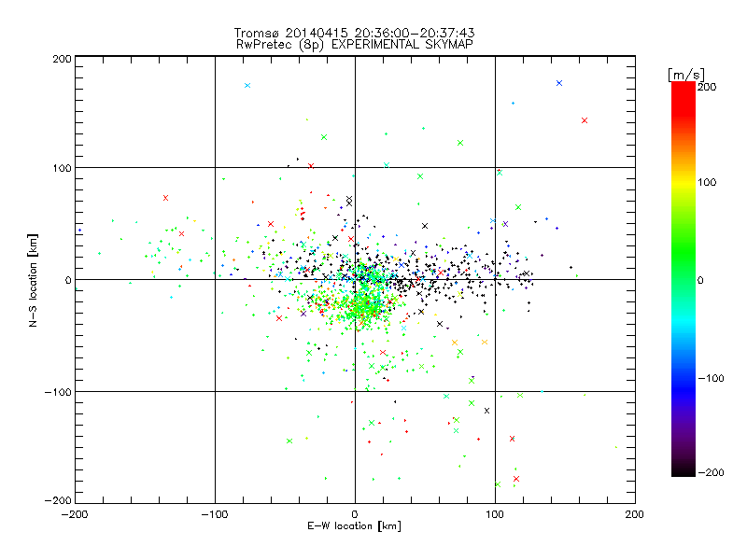Click the '[m/s]' colorbar unit label

[685, 75]
